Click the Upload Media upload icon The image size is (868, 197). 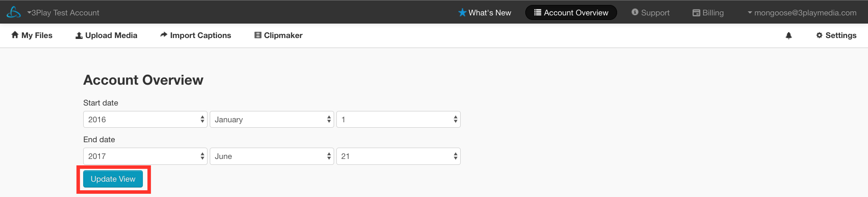click(x=79, y=35)
